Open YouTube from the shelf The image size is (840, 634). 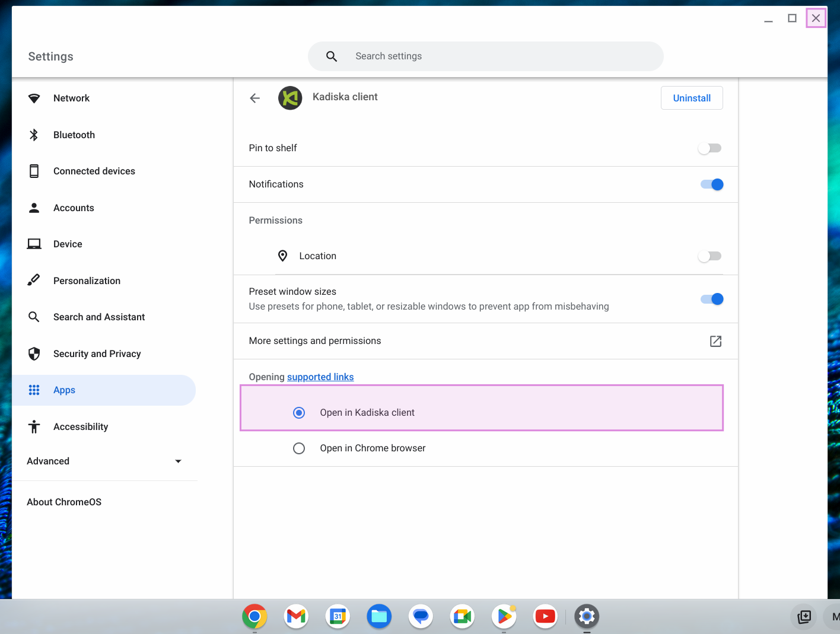point(545,617)
